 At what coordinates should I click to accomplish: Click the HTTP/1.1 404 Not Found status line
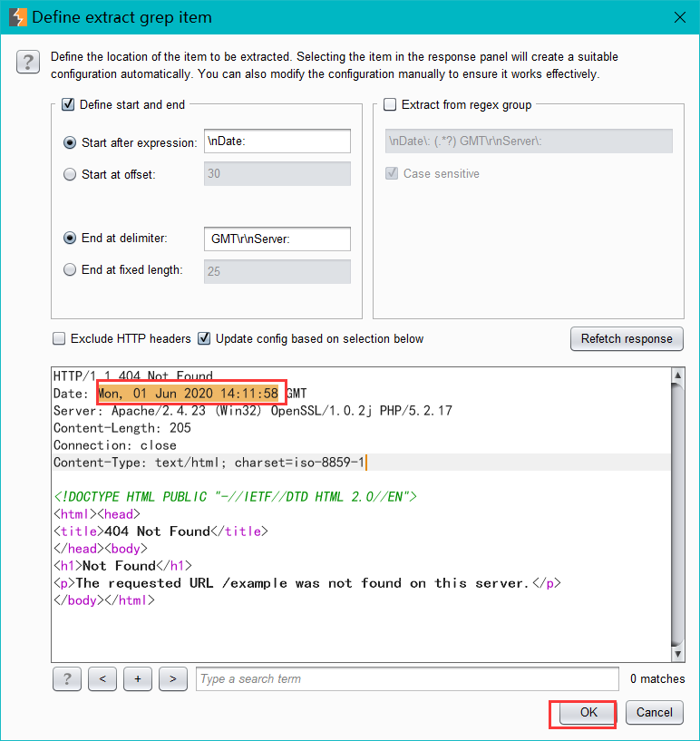click(x=132, y=375)
